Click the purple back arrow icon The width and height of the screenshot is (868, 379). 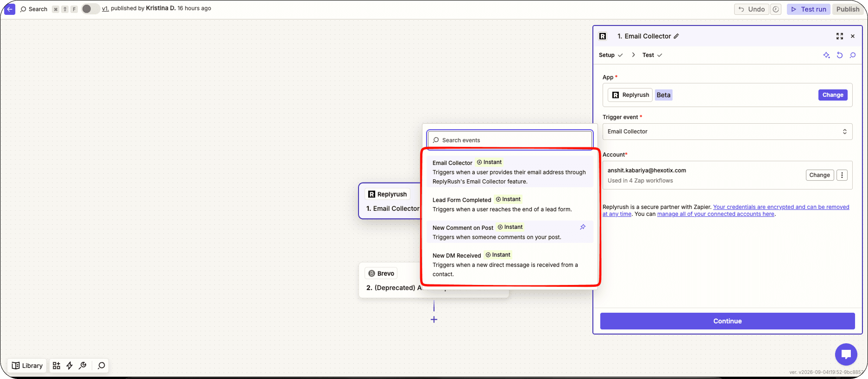(10, 9)
